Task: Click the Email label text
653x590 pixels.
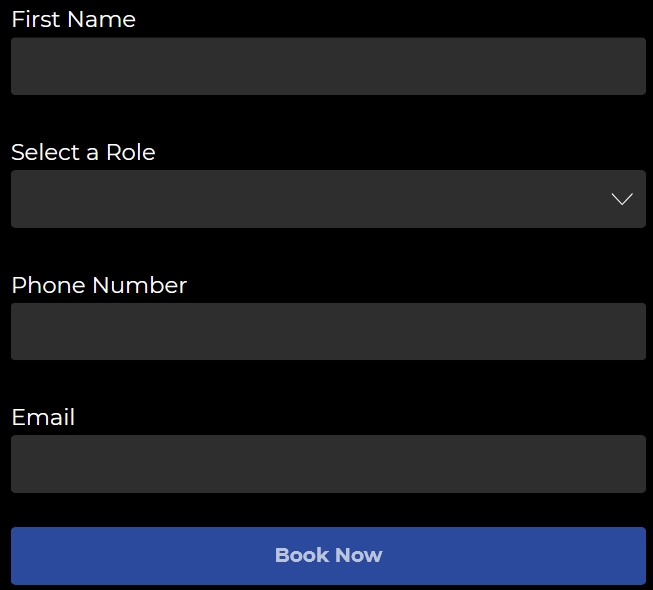Action: (x=43, y=417)
